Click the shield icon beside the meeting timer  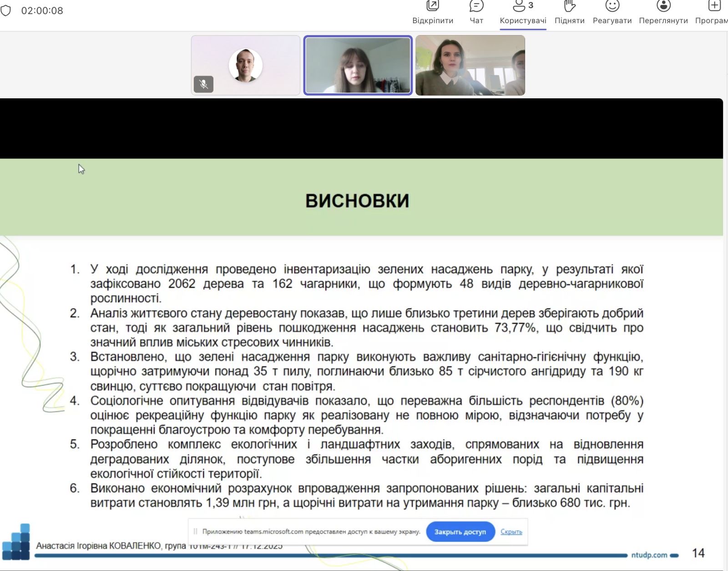tap(6, 10)
